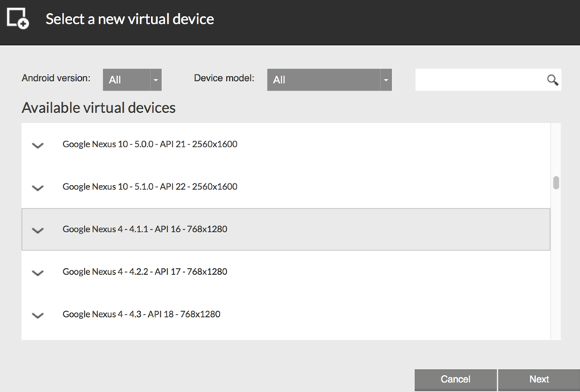
Task: Select Google Nexus 10 - 5.0.0 device
Action: point(286,144)
